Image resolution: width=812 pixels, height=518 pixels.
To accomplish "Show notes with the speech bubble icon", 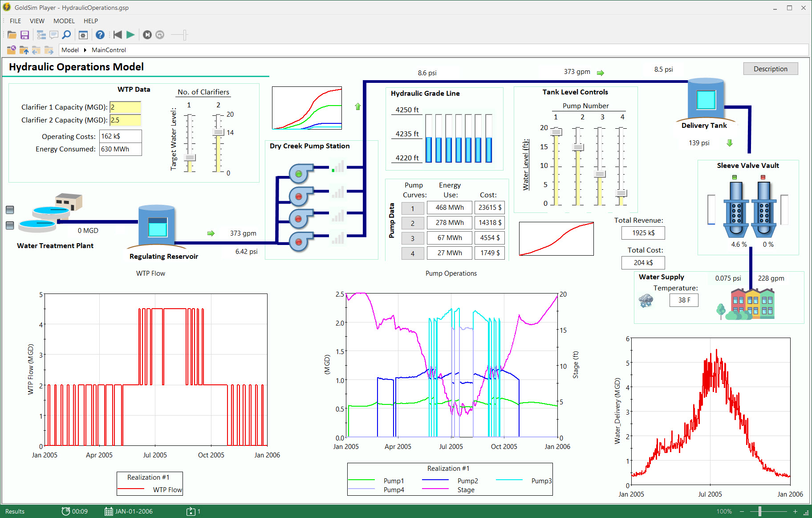I will coord(54,35).
